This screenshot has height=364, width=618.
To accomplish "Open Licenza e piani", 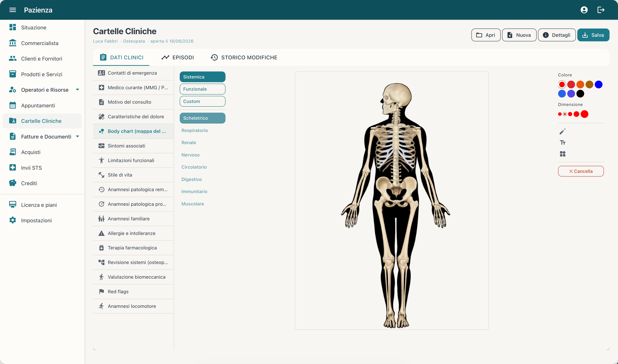I will (x=42, y=205).
